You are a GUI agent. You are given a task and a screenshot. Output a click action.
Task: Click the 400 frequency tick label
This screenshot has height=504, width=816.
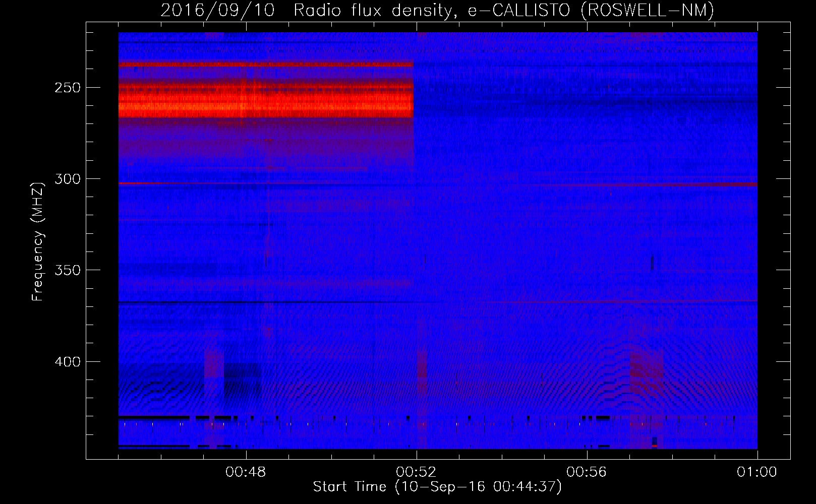(67, 362)
